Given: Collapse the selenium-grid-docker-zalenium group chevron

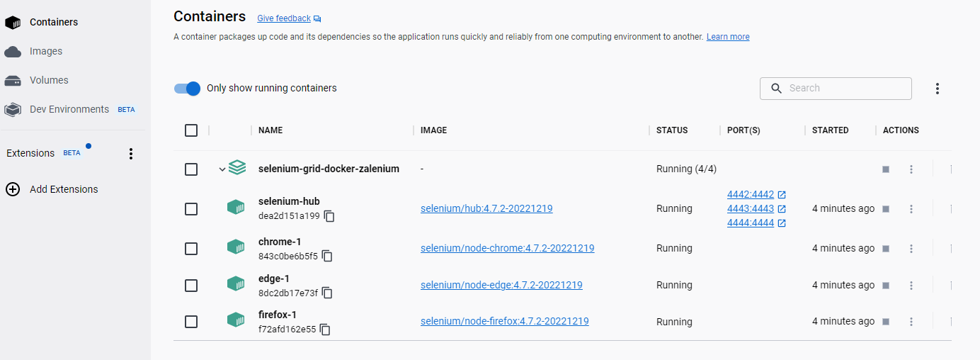Looking at the screenshot, I should coord(222,169).
